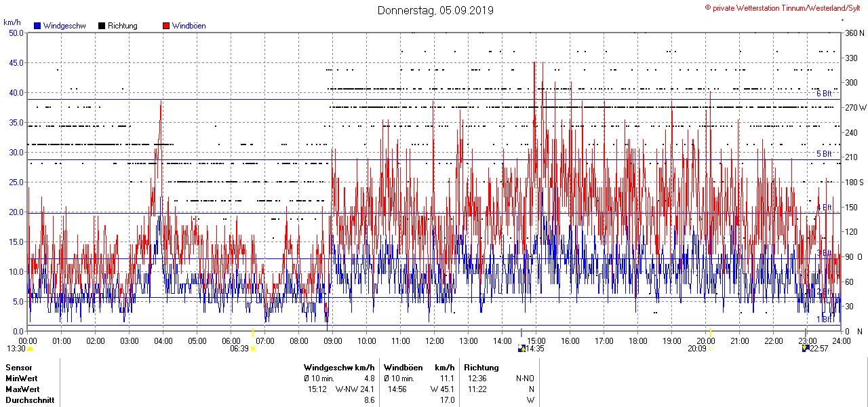Click the Sensor table header

18,368
